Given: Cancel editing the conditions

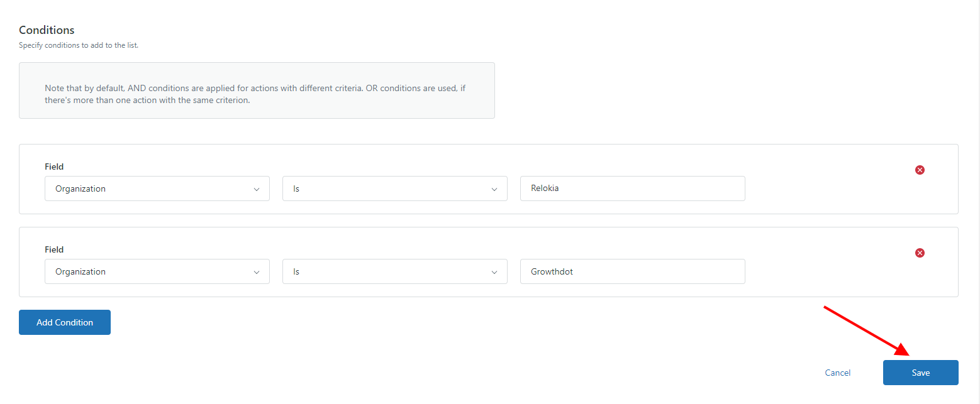Looking at the screenshot, I should click(x=838, y=373).
